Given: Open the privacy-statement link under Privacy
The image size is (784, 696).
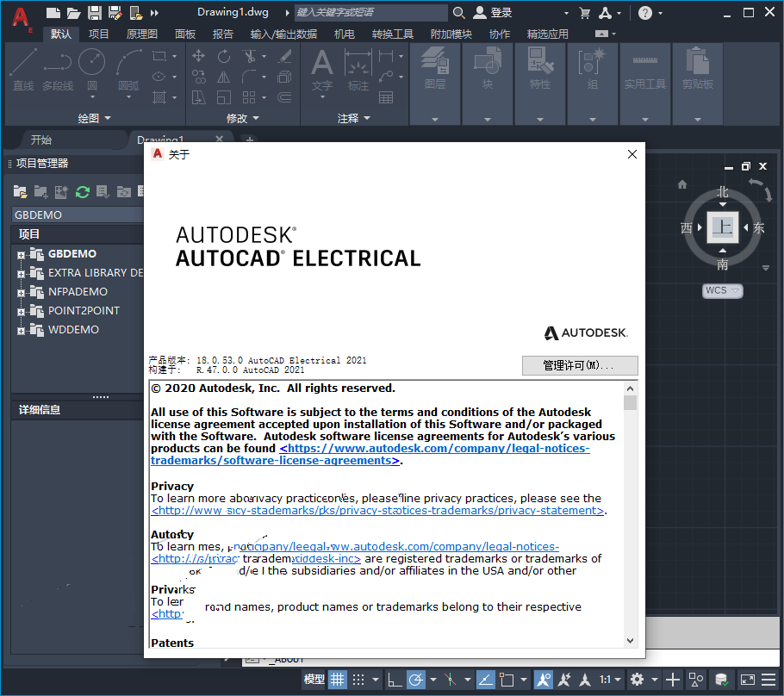Looking at the screenshot, I should coord(377,511).
